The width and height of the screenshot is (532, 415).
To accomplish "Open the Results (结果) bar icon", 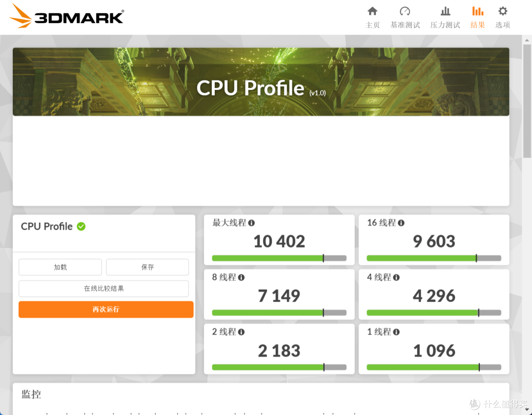I will tap(477, 11).
